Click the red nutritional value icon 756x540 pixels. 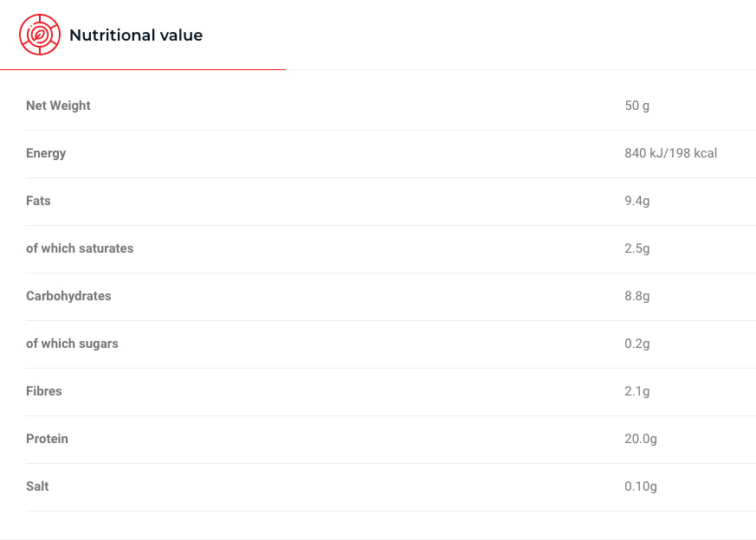coord(40,35)
